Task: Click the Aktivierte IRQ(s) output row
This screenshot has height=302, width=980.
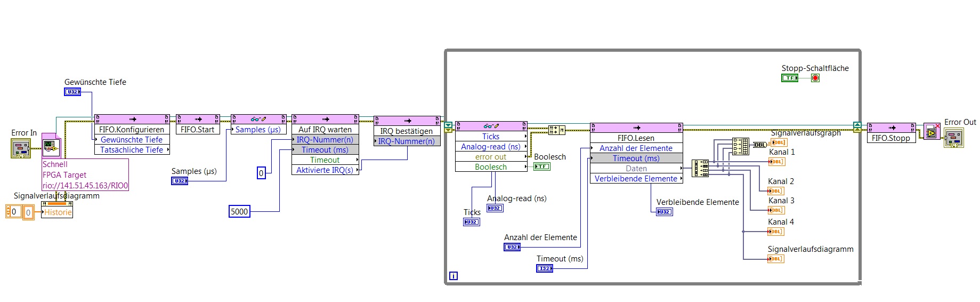Action: click(x=325, y=170)
